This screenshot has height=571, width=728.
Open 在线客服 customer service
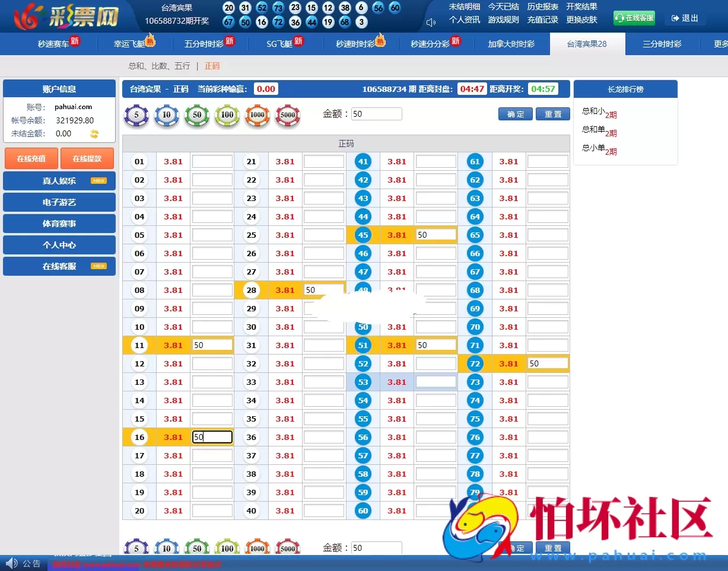[x=59, y=266]
